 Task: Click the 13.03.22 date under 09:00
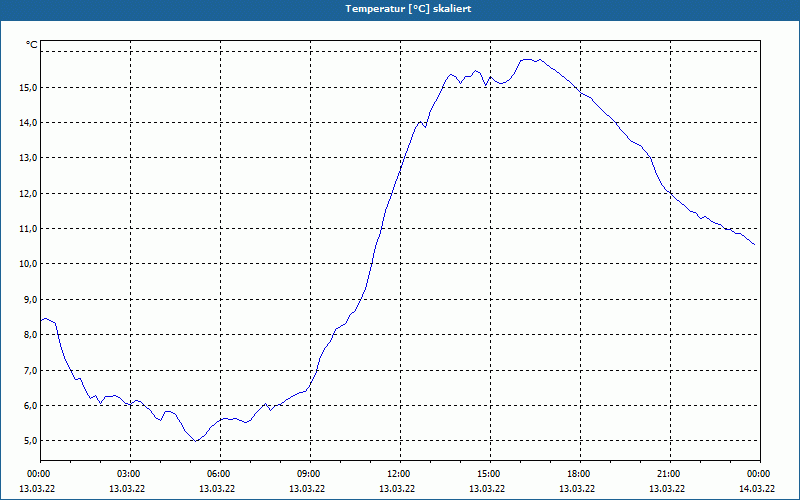tap(307, 489)
